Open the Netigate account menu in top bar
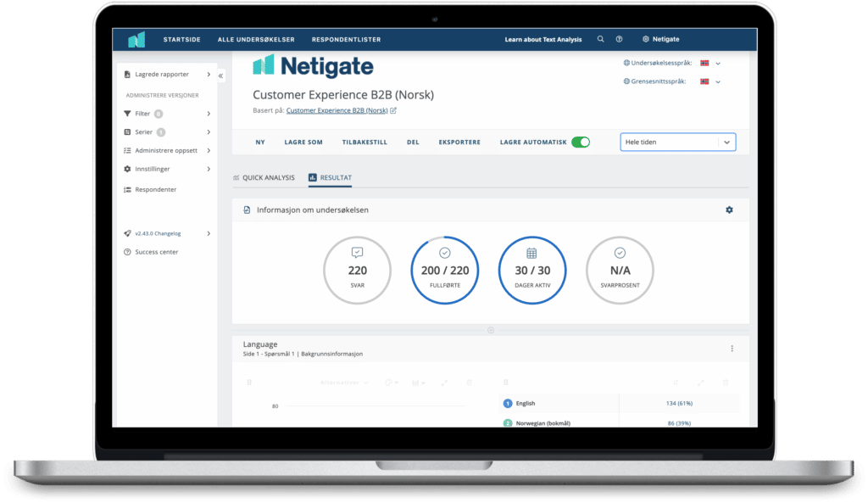This screenshot has width=868, height=503. click(x=661, y=39)
